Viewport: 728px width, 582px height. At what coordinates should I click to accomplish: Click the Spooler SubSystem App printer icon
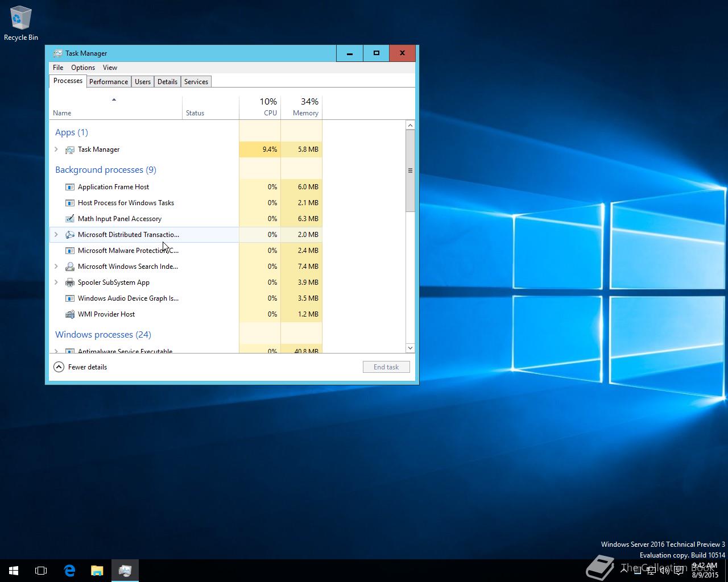pyautogui.click(x=70, y=282)
